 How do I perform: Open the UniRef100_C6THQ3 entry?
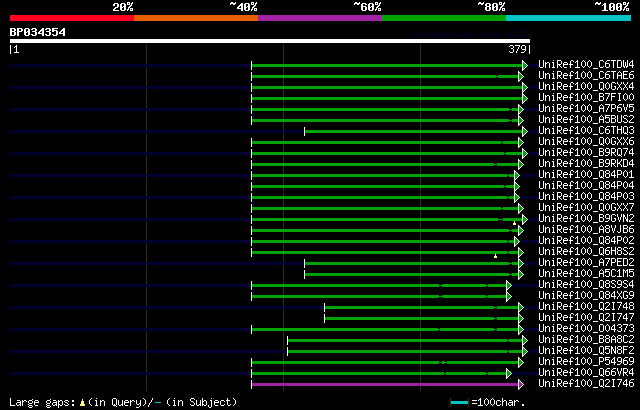click(x=586, y=131)
